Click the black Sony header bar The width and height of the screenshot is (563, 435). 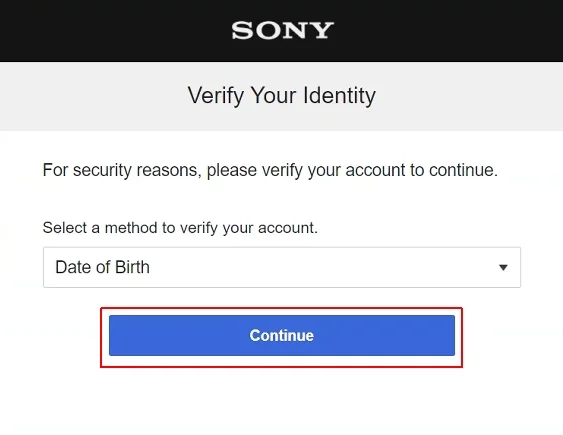tap(282, 31)
